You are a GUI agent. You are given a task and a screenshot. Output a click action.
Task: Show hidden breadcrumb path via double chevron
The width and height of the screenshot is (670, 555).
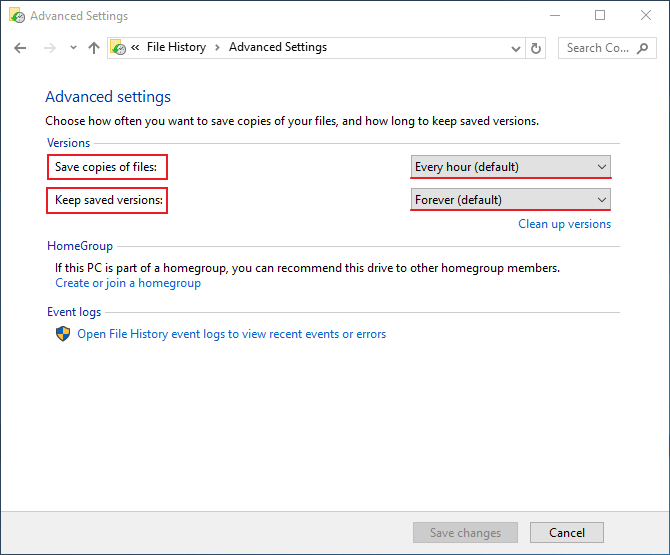click(135, 47)
